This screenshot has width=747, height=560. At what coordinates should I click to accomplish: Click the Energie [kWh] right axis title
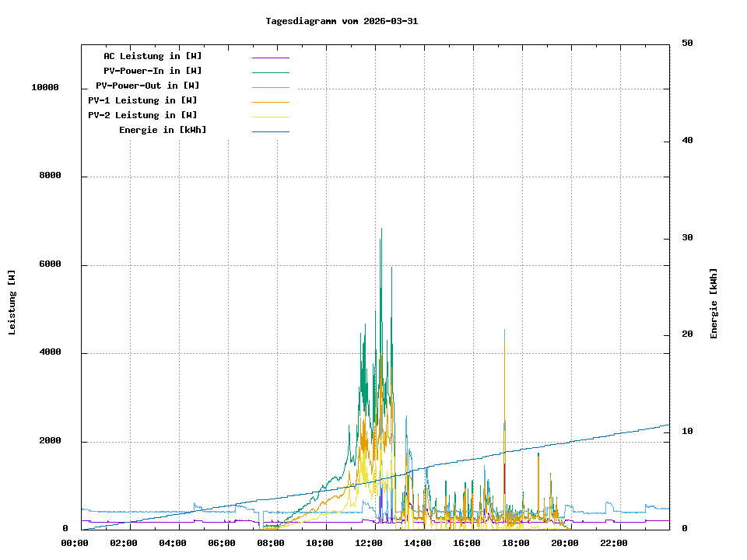tap(714, 303)
